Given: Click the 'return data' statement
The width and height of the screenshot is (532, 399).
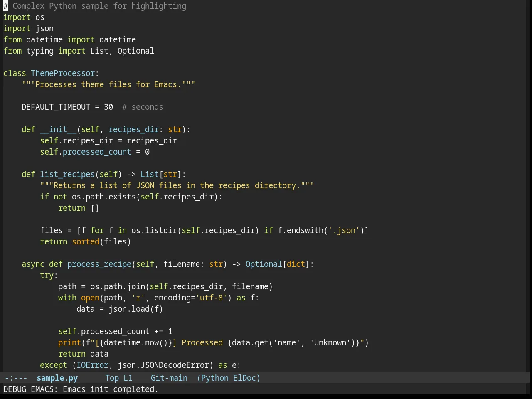Looking at the screenshot, I should [83, 354].
